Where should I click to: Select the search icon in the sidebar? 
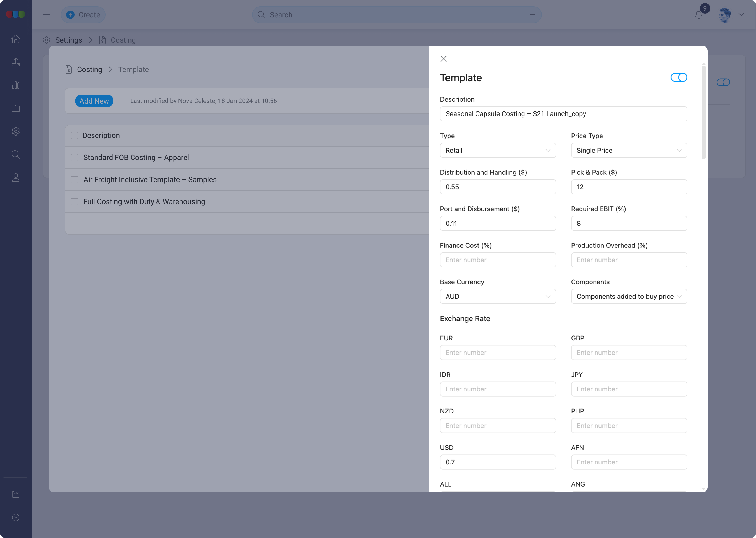(15, 154)
